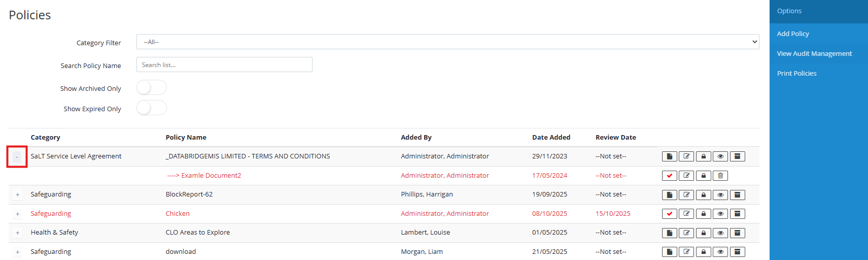The image size is (868, 260).
Task: Expand the CLO Areas to Explore row
Action: [17, 233]
